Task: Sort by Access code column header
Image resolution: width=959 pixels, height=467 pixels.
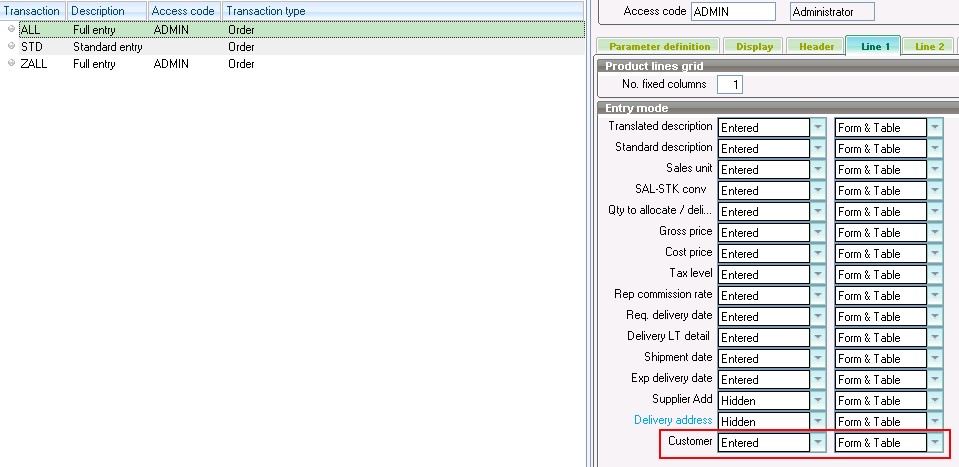Action: [184, 11]
